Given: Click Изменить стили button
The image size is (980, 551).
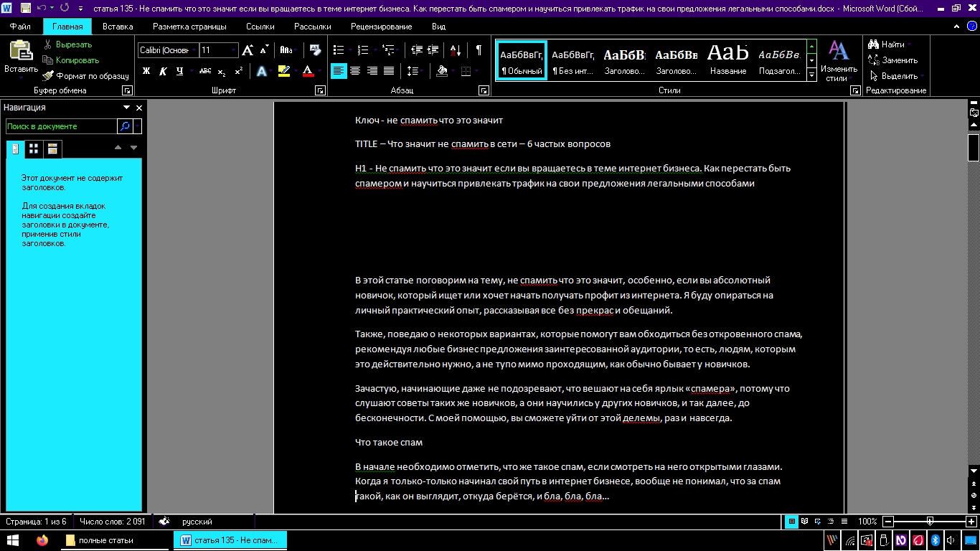Looking at the screenshot, I should [839, 61].
